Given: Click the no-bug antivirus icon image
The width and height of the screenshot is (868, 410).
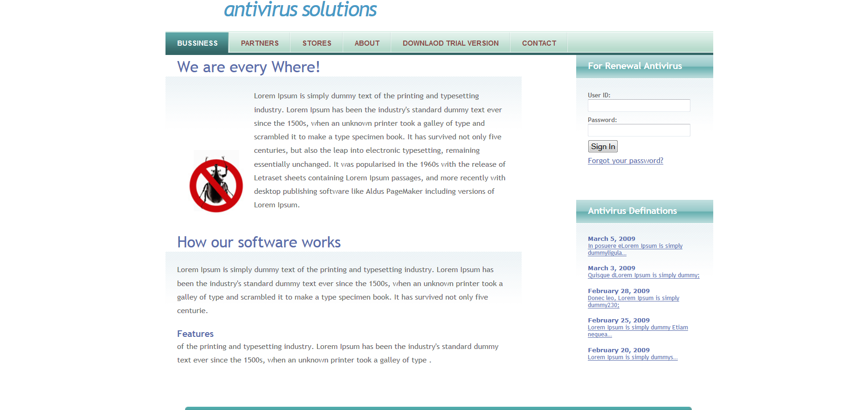Looking at the screenshot, I should (x=216, y=182).
